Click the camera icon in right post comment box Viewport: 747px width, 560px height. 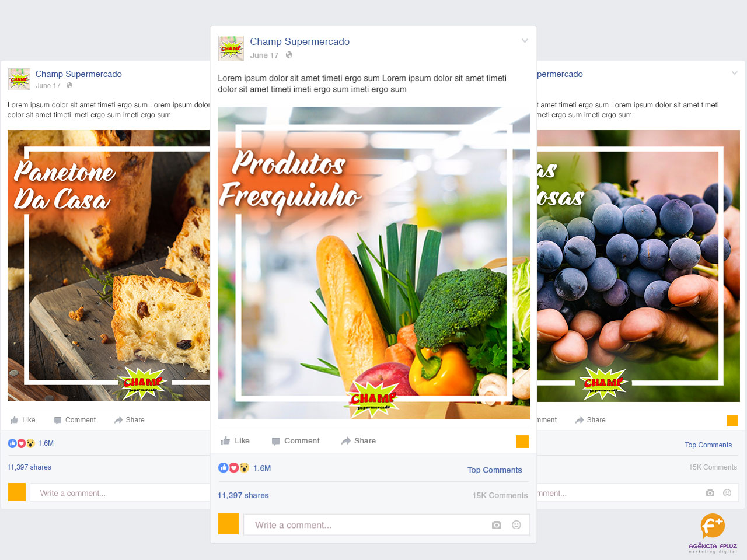point(710,493)
